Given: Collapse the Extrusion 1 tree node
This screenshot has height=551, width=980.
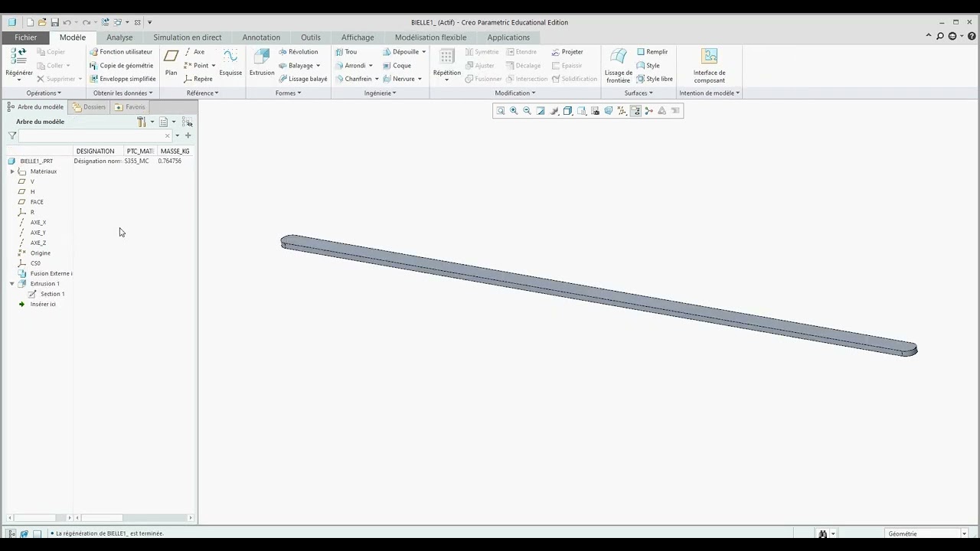Looking at the screenshot, I should click(x=12, y=284).
